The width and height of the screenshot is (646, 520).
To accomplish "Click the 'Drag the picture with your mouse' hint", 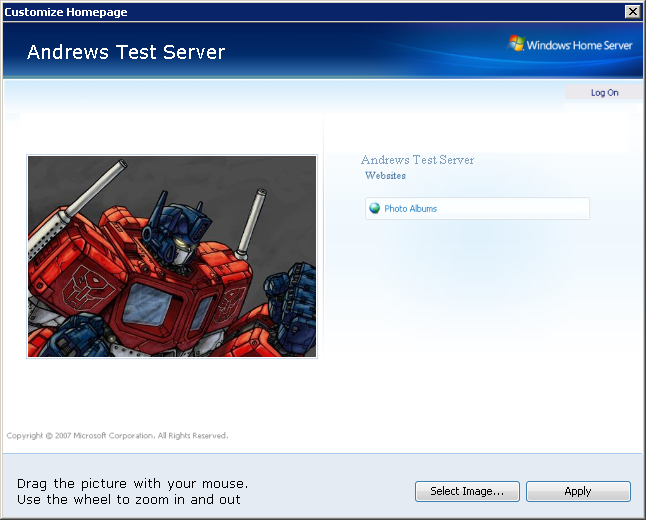I will (132, 483).
